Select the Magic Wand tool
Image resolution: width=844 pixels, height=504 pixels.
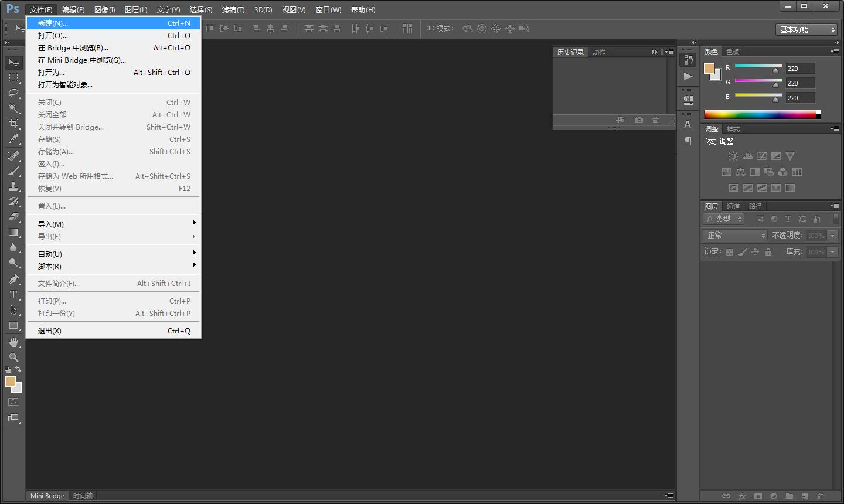13,108
